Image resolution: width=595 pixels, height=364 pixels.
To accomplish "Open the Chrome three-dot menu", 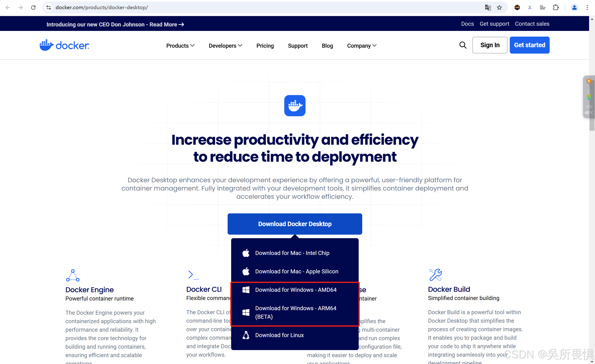I will coord(587,8).
